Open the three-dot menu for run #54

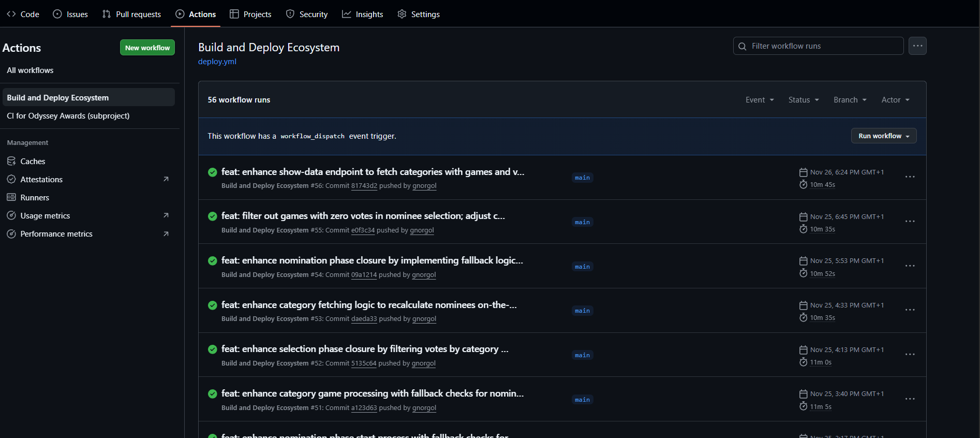(x=910, y=266)
